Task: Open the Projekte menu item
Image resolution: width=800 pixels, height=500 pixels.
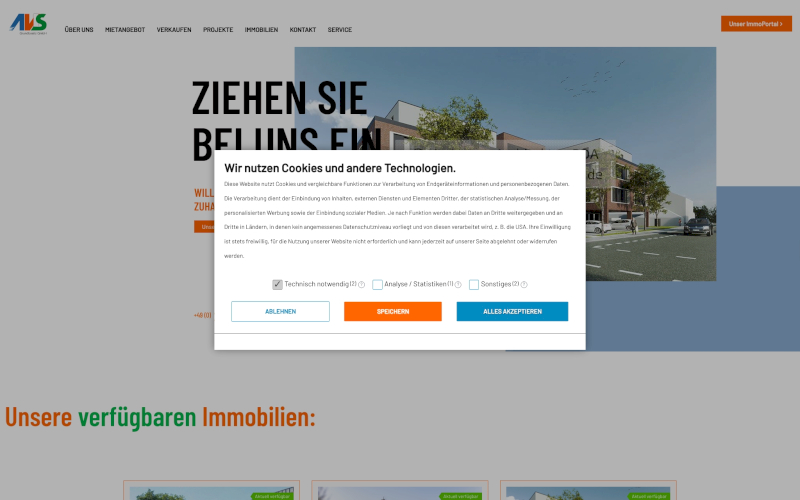Action: click(x=218, y=30)
